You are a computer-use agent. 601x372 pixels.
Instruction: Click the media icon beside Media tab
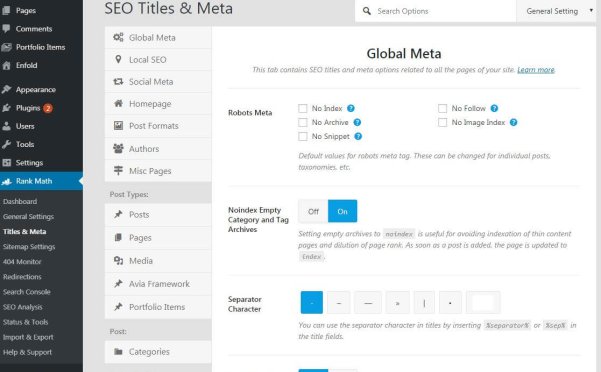click(118, 261)
